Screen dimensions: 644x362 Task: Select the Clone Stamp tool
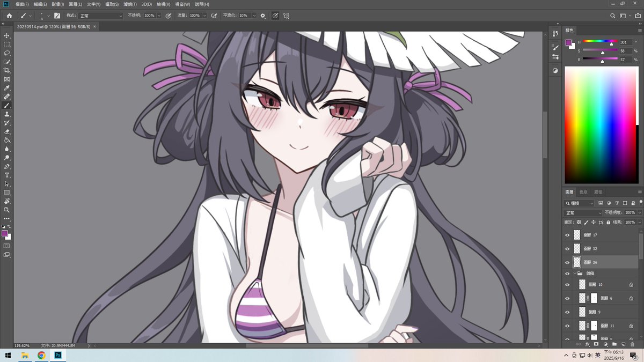point(7,114)
